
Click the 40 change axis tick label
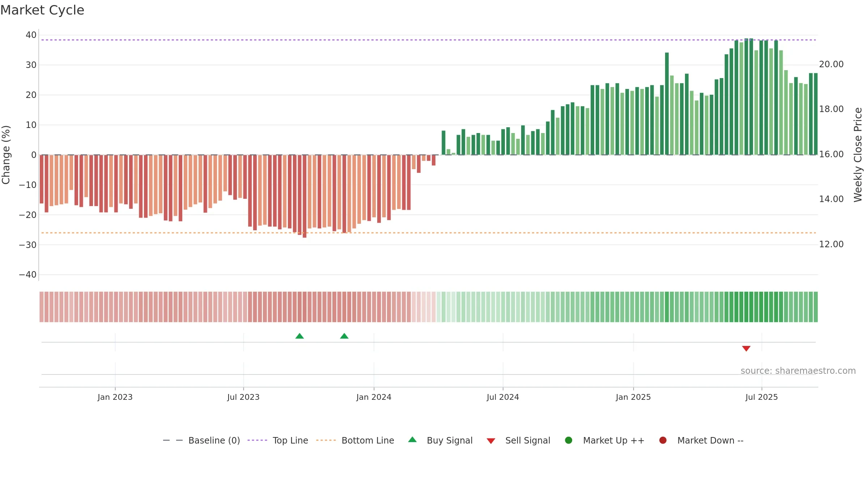[x=31, y=35]
